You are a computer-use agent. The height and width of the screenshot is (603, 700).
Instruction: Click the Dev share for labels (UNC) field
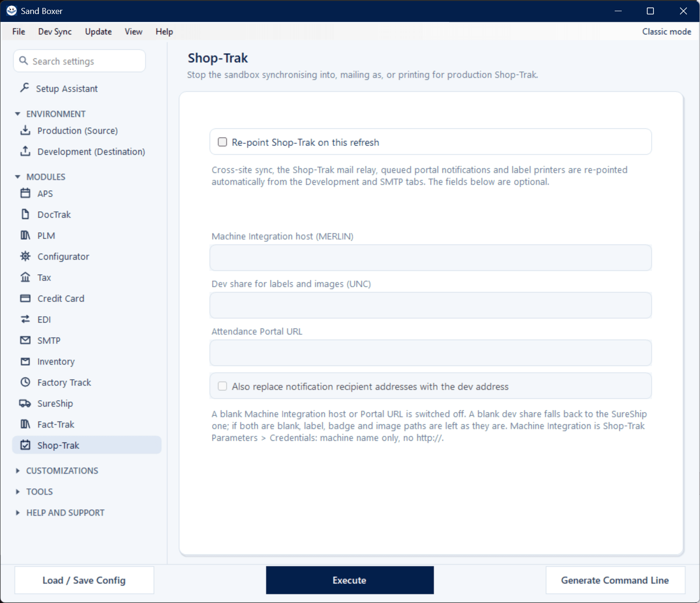(x=431, y=305)
